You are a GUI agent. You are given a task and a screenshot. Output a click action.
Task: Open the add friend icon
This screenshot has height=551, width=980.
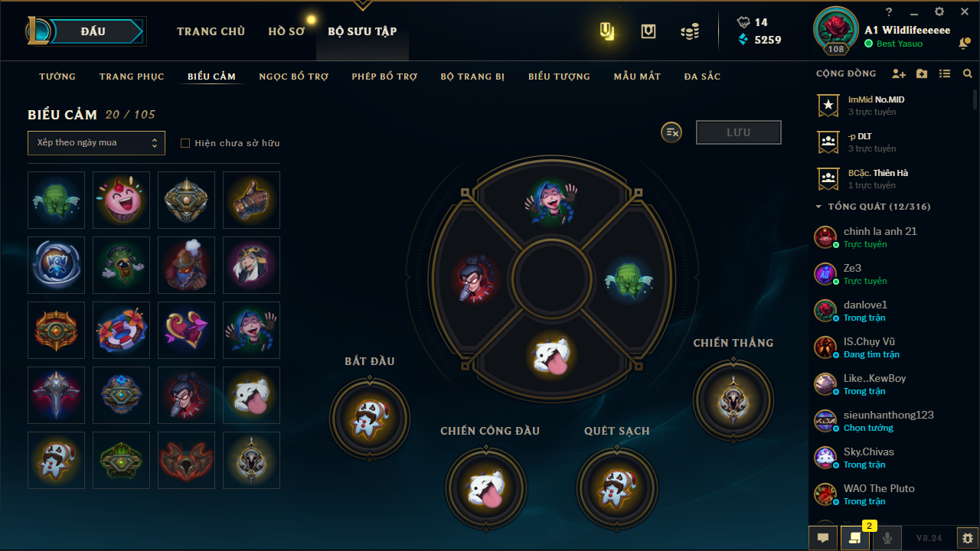[x=899, y=74]
